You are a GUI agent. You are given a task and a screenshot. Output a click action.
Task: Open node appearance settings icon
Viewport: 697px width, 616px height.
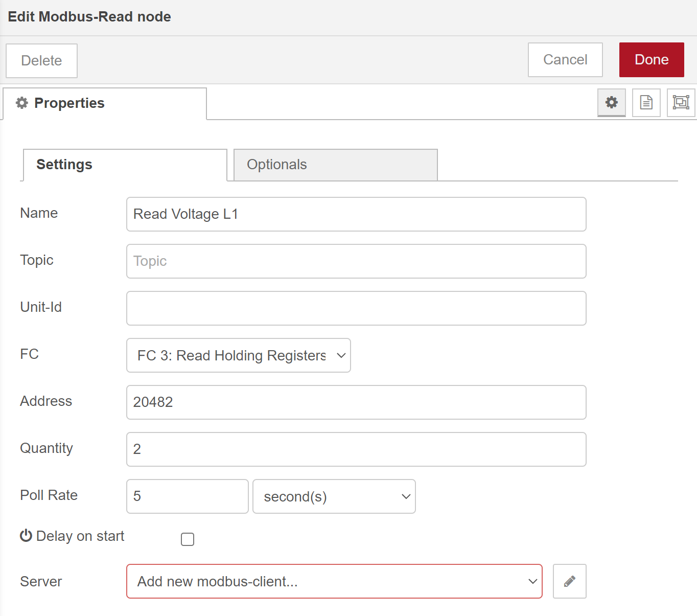coord(681,102)
